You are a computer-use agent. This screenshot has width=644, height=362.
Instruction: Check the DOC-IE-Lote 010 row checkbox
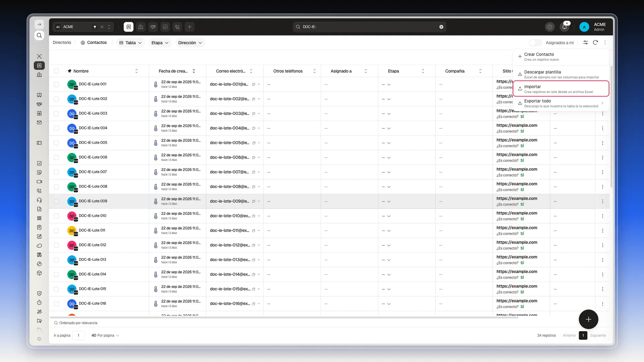point(56,216)
